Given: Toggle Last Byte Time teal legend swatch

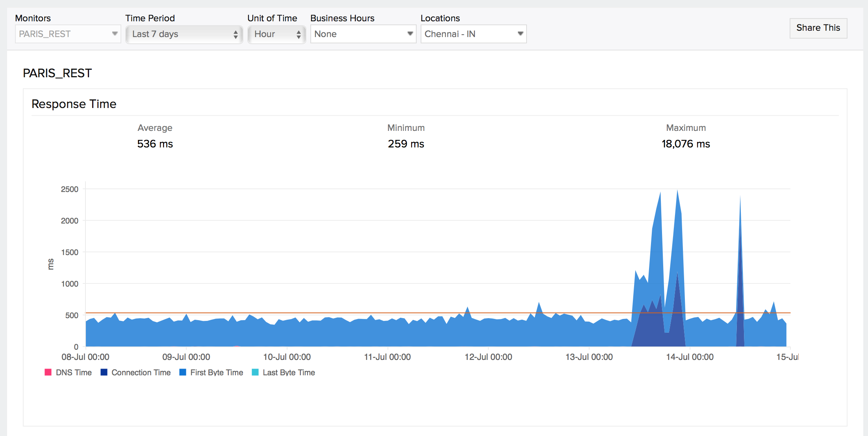Looking at the screenshot, I should tap(255, 372).
